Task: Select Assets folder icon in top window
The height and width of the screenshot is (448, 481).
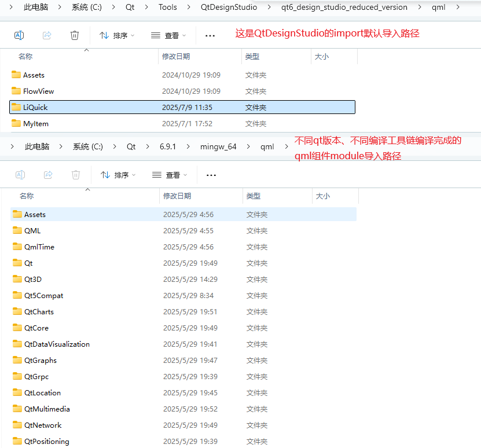Action: (16, 75)
